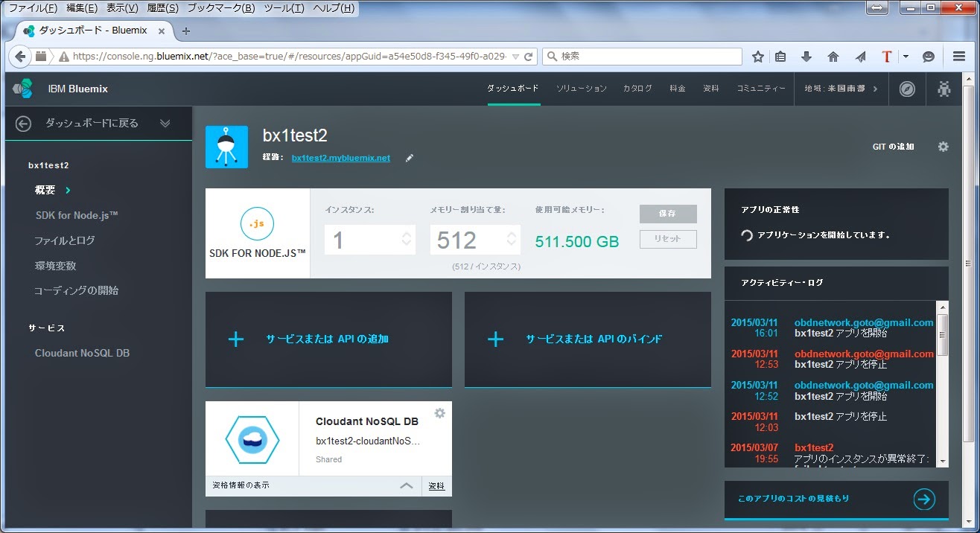Open the ファイル(F) menu

pos(32,8)
